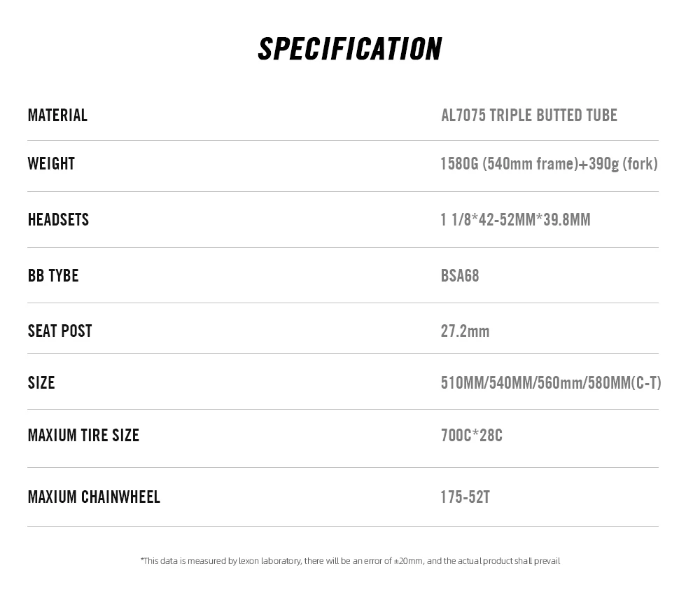Click the MAXIUM TIRE SIZE label
Screen dimensions: 700x589
tap(83, 436)
